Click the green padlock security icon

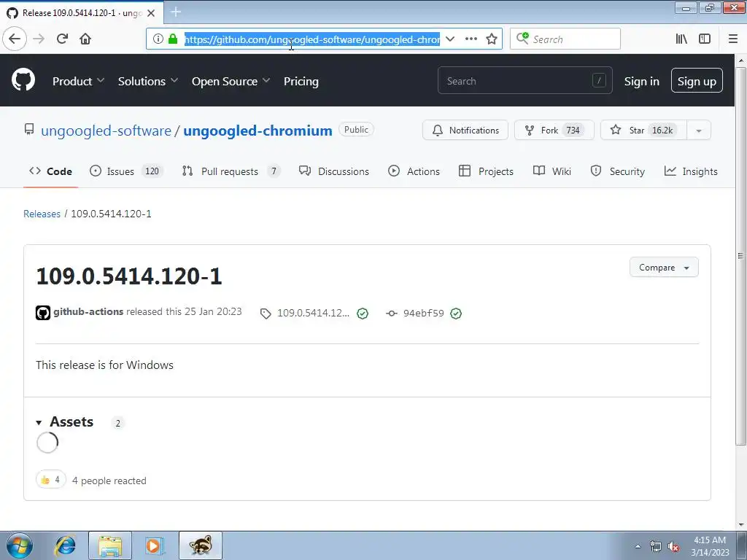pyautogui.click(x=173, y=39)
